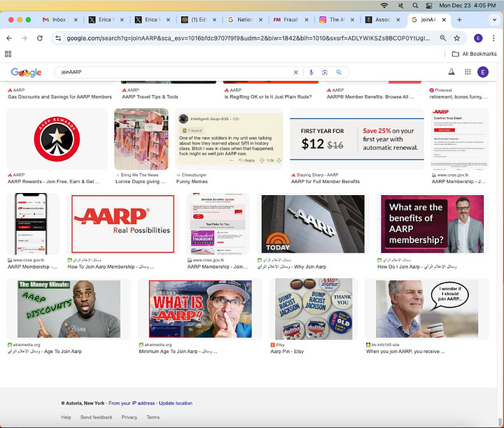Viewport: 504px width, 428px height.
Task: Click the address bar URL
Action: click(248, 38)
